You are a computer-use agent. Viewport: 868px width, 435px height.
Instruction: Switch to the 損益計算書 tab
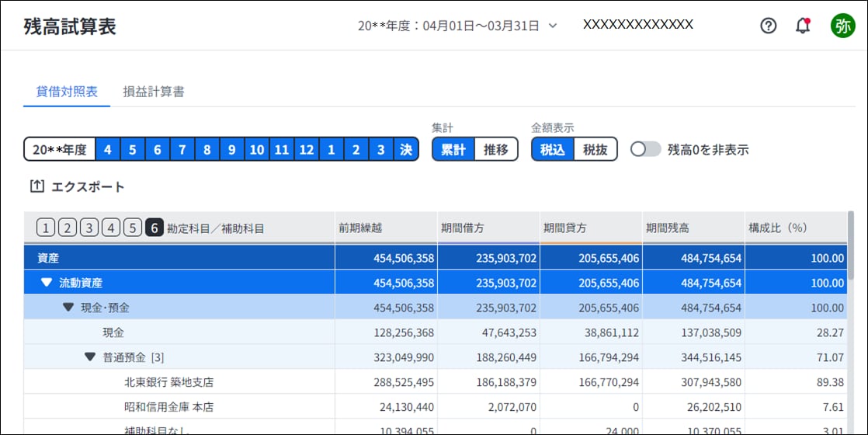(x=154, y=92)
